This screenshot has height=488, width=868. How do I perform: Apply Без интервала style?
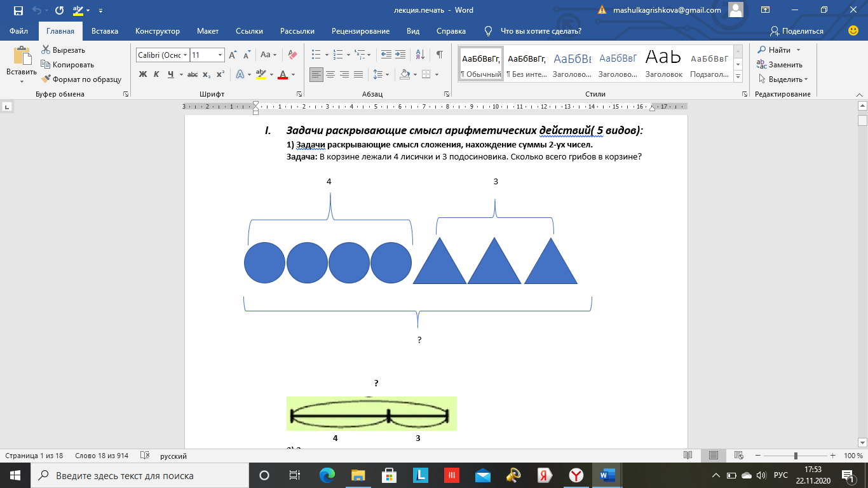click(526, 64)
